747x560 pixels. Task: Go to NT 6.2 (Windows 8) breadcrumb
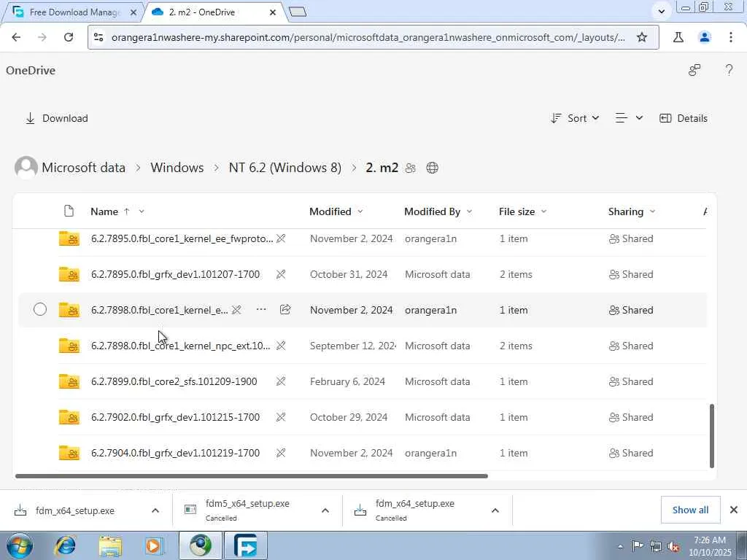[x=285, y=168]
